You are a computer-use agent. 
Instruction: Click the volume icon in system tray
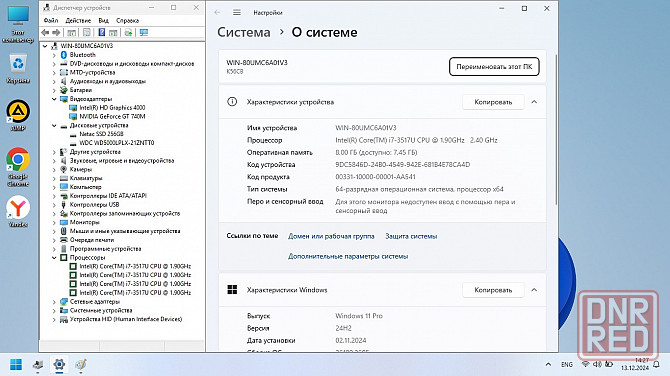pyautogui.click(x=597, y=364)
